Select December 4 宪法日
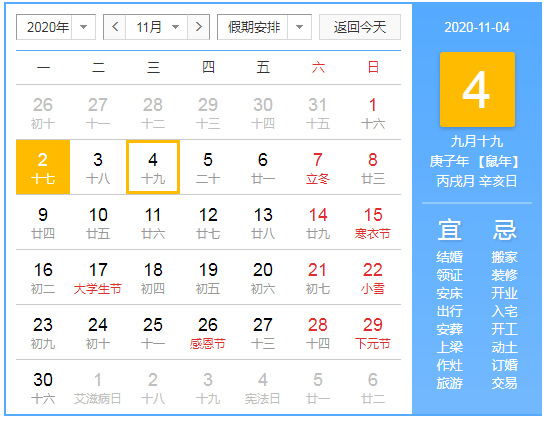Screen dimensions: 549x423 click(263, 387)
